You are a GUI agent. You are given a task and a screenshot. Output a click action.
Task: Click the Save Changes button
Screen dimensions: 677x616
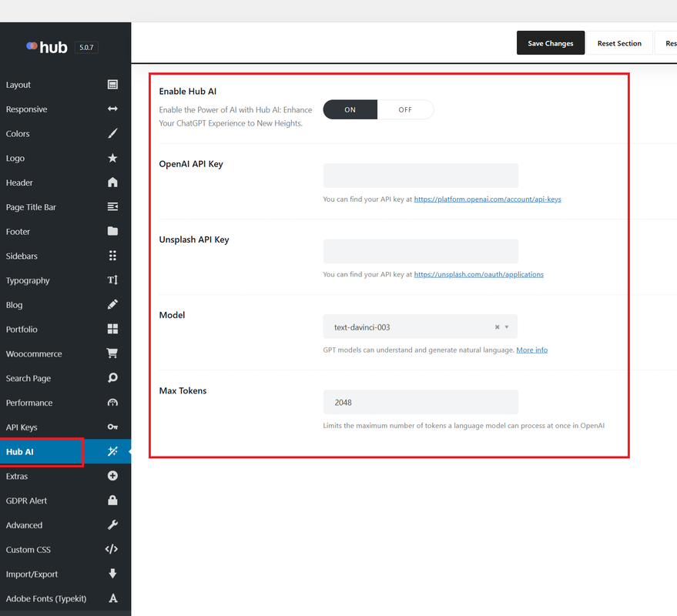(x=551, y=43)
